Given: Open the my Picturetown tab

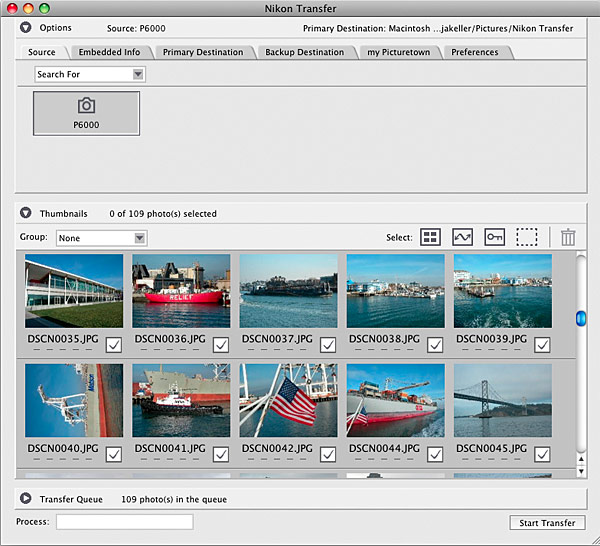Looking at the screenshot, I should pos(399,52).
